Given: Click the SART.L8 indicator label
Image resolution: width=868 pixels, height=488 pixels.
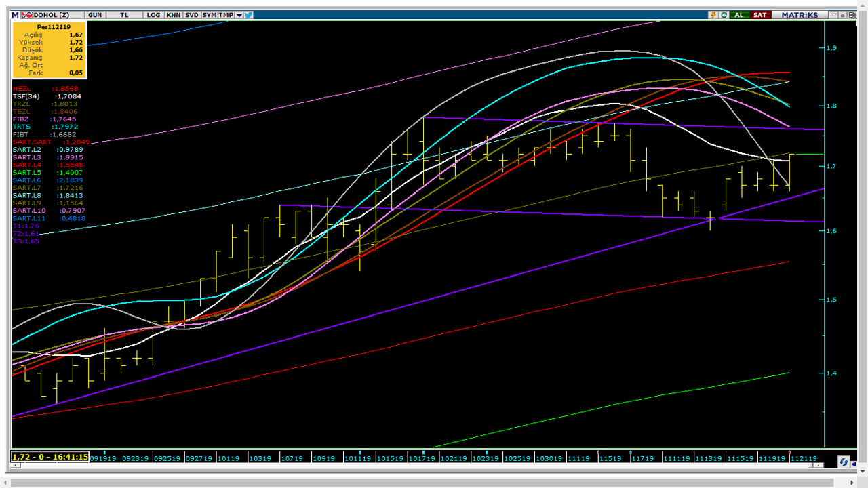Looking at the screenshot, I should 27,196.
